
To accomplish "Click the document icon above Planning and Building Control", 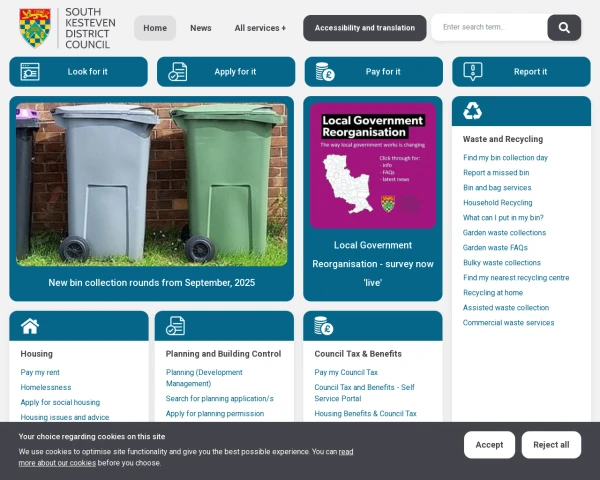I will (176, 326).
